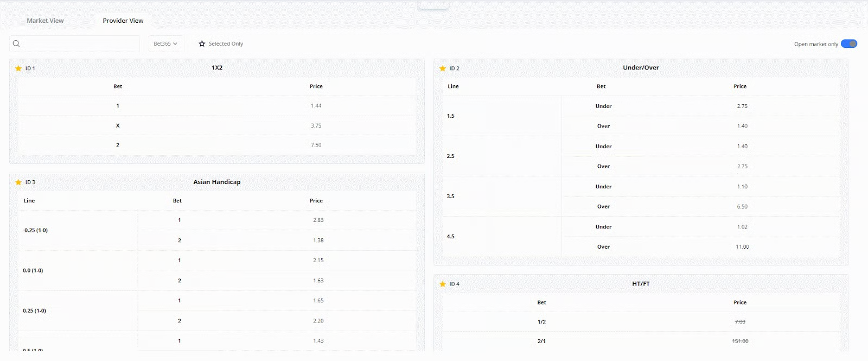Select the HT/FT 1/2 bet row
868x361 pixels.
[541, 322]
